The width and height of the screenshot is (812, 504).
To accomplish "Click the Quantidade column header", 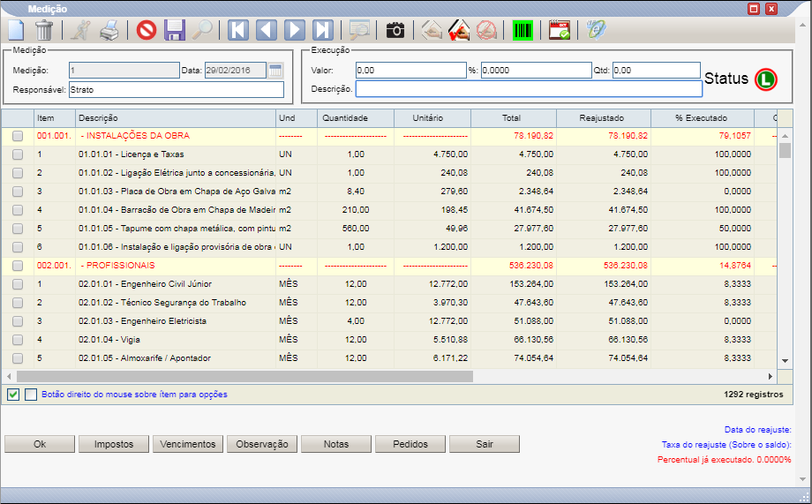I will pos(356,118).
